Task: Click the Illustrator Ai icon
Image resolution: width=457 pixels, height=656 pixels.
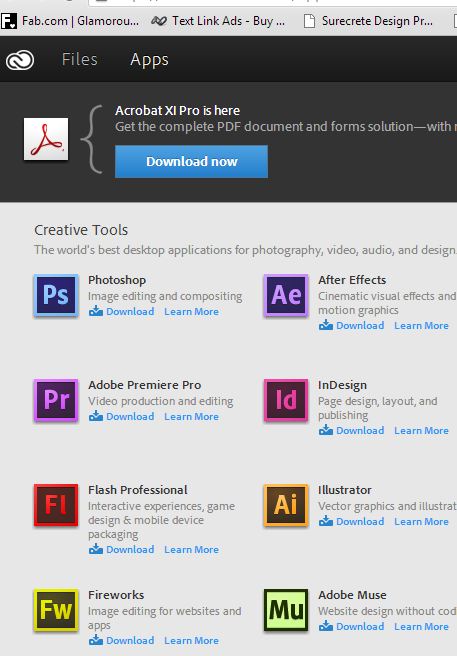Action: (286, 505)
